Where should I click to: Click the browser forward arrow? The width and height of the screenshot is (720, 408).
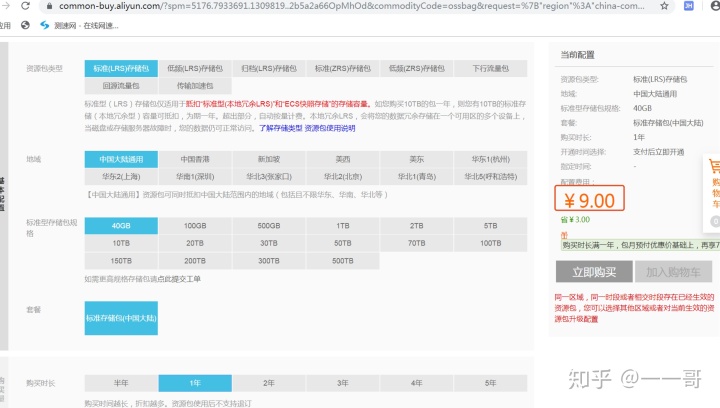(6, 6)
